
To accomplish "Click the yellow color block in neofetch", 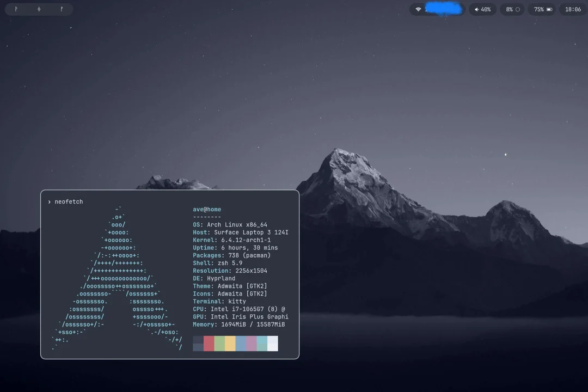I will [x=230, y=344].
